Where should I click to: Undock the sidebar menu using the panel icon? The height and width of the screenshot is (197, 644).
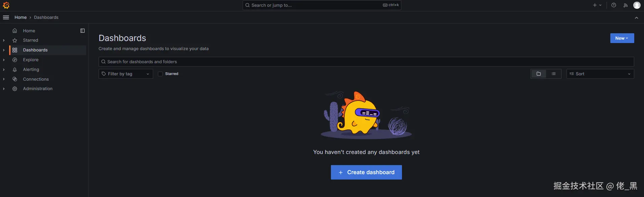pyautogui.click(x=82, y=31)
